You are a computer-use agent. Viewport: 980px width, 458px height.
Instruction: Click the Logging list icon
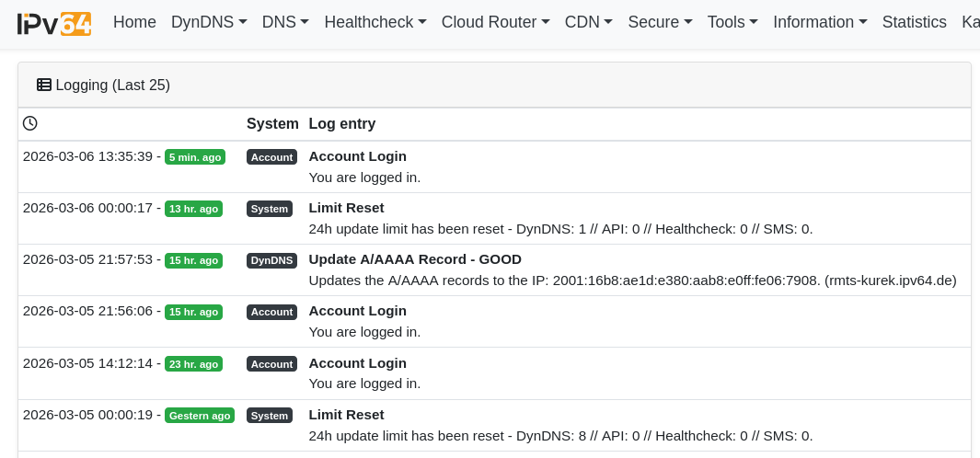tap(44, 85)
